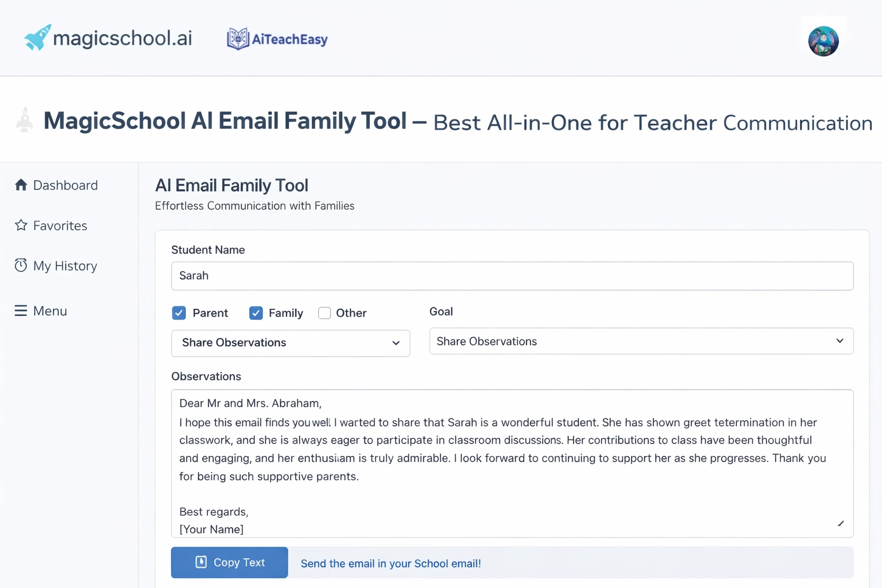Image resolution: width=882 pixels, height=588 pixels.
Task: Expand the Goal dropdown showing Share Observations
Action: (x=640, y=341)
